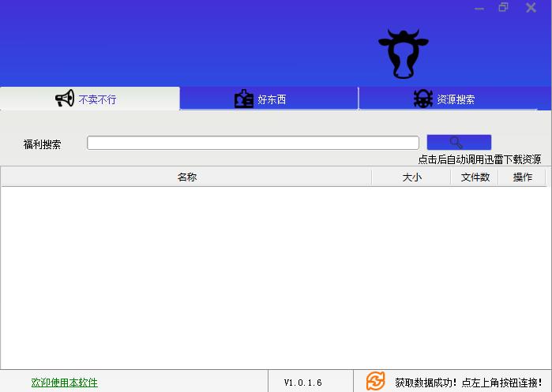Click the megaphone icon on the first tab

click(x=65, y=99)
